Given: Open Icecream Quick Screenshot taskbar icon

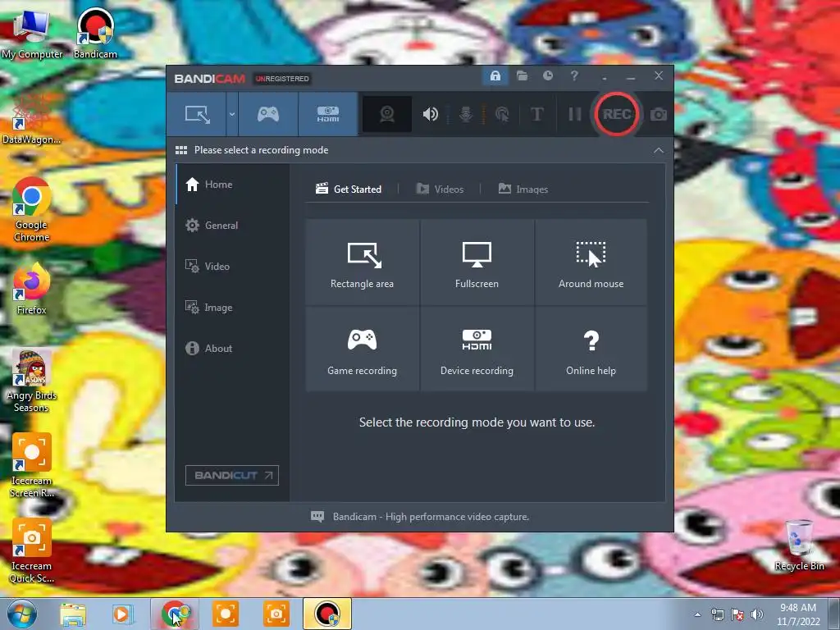Looking at the screenshot, I should [x=276, y=614].
